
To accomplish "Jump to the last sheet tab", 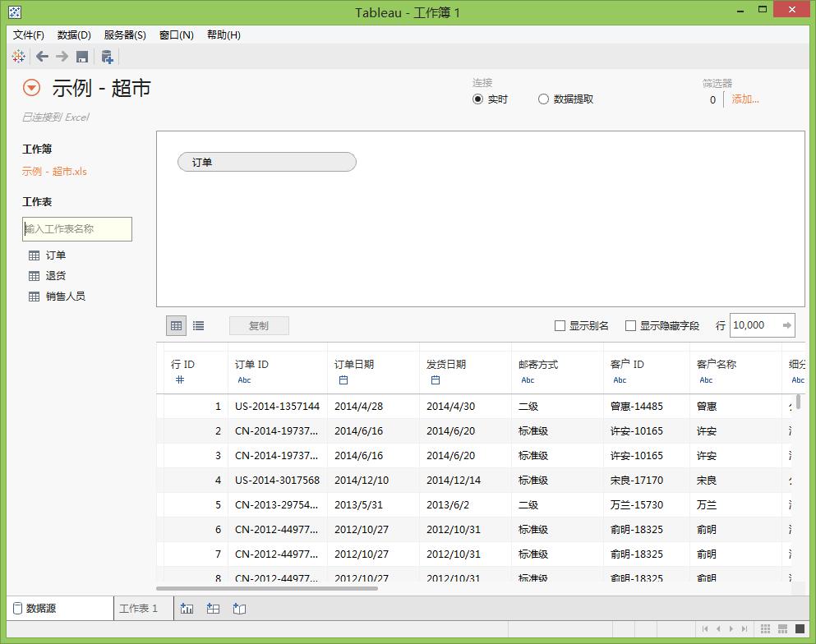I will (x=745, y=629).
